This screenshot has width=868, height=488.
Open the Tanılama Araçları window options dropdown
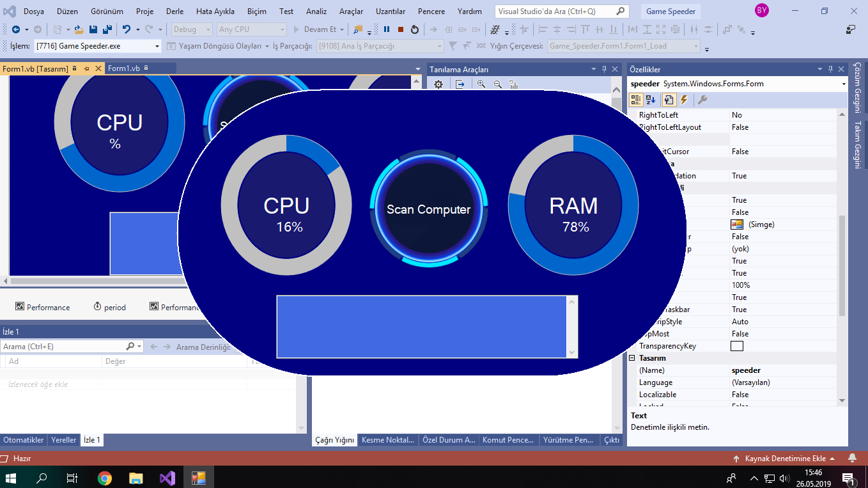coord(594,69)
